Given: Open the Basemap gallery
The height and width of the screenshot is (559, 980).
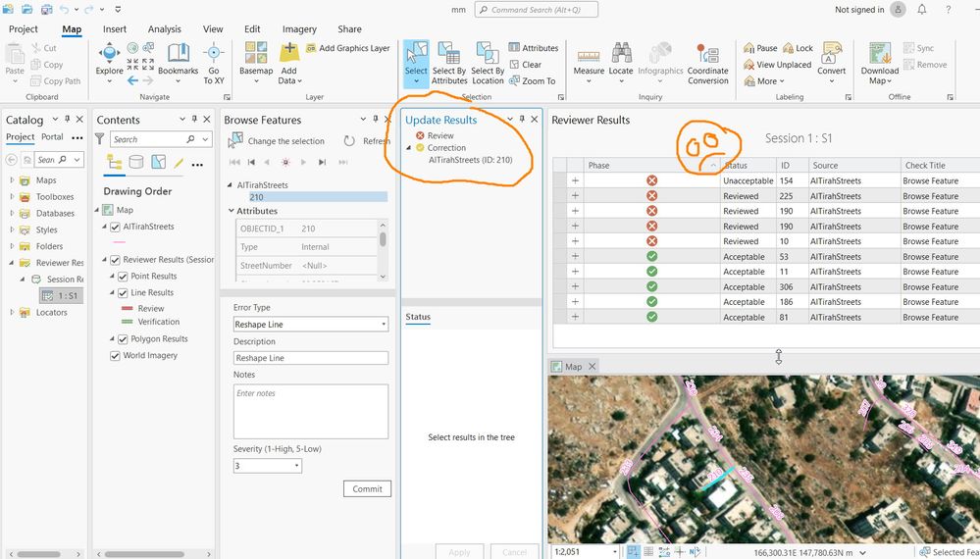Looking at the screenshot, I should click(256, 52).
